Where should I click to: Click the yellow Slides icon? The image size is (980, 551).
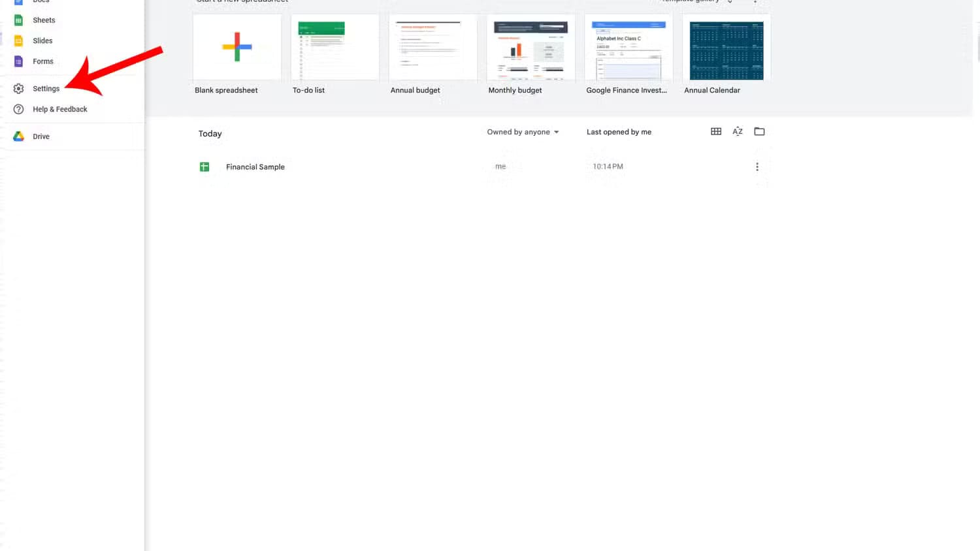pos(18,40)
